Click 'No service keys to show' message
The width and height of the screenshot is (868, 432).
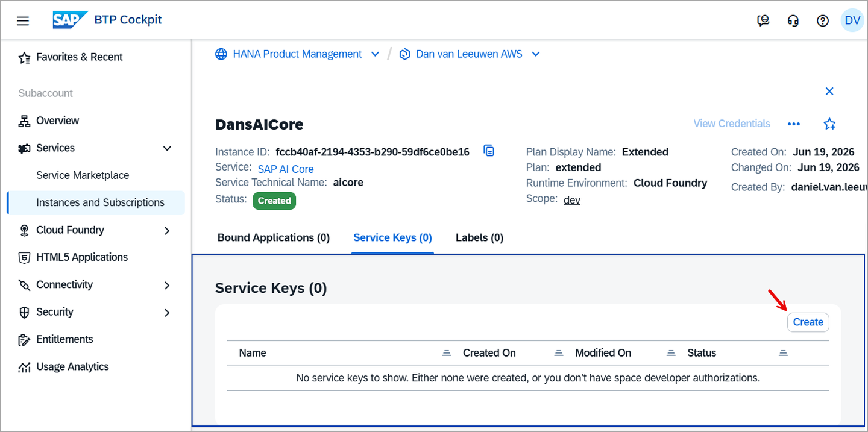[528, 378]
